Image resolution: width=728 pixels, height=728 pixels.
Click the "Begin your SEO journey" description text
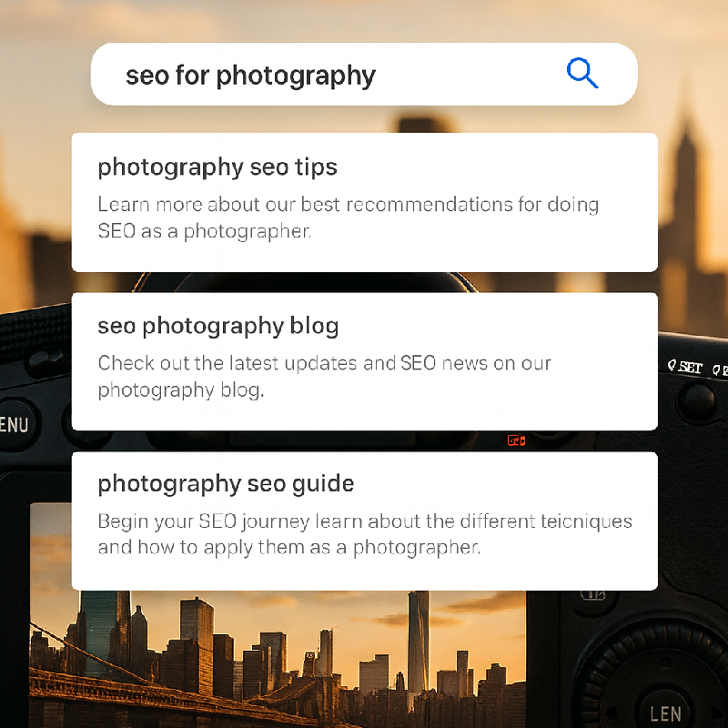365,534
